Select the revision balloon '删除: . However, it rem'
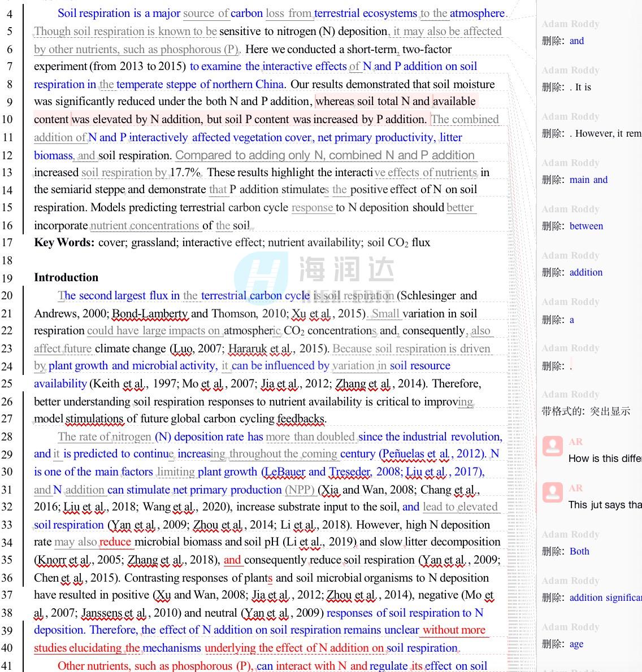Screen dimensions: 642x672 pos(591,134)
